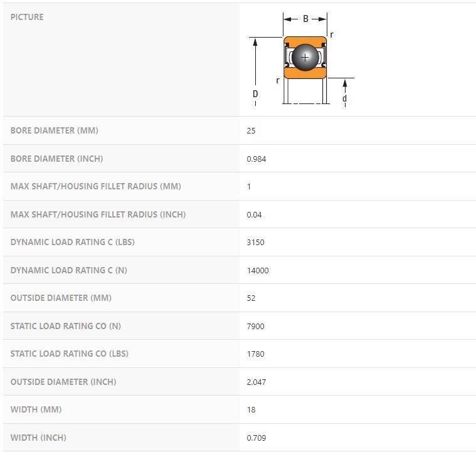Select the bore diameter inch value 0.984
Image resolution: width=476 pixels, height=452 pixels.
257,159
